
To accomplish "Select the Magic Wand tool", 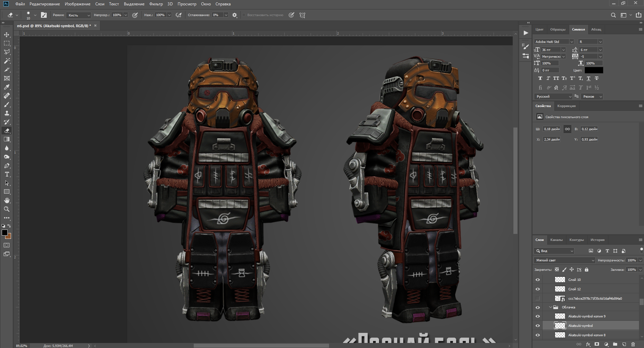I will 7,61.
